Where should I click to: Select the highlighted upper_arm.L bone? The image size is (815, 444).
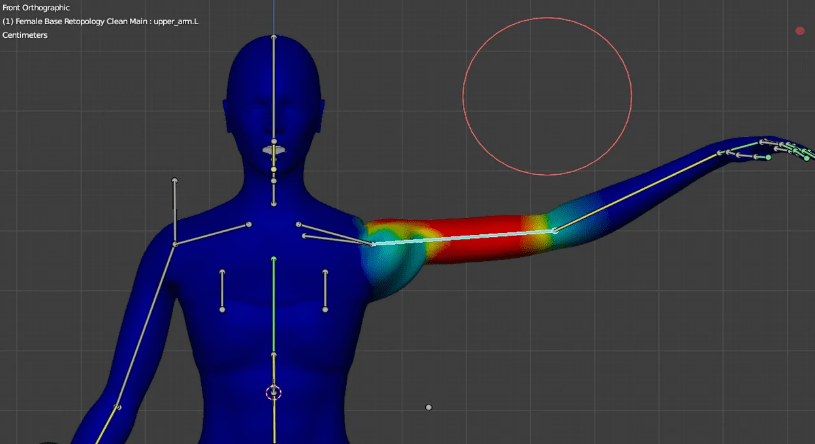click(x=464, y=238)
